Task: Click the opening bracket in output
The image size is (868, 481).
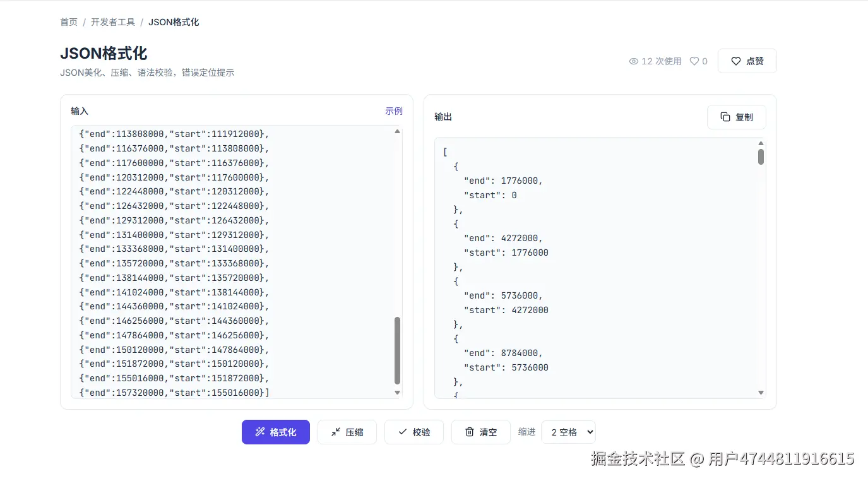Action: [445, 152]
